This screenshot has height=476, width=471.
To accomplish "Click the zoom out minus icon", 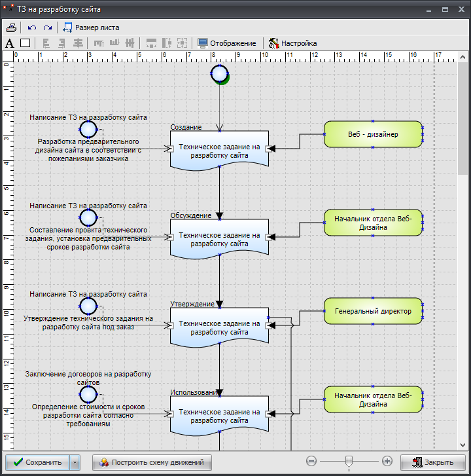I will [311, 461].
